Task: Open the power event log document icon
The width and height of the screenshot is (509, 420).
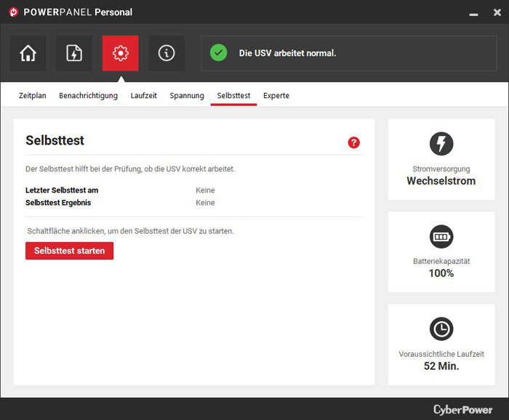Action: point(74,53)
